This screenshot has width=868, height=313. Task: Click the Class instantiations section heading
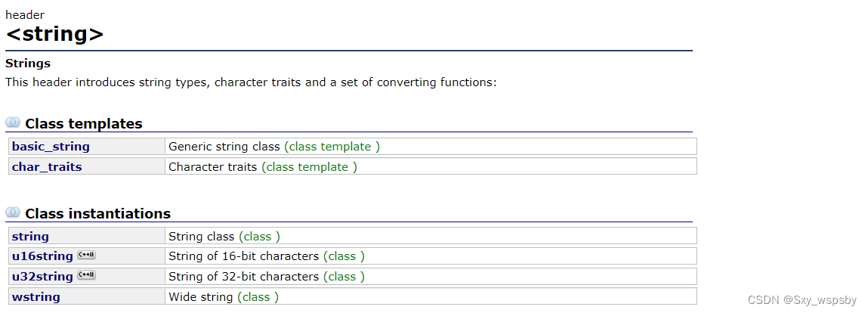(x=97, y=214)
